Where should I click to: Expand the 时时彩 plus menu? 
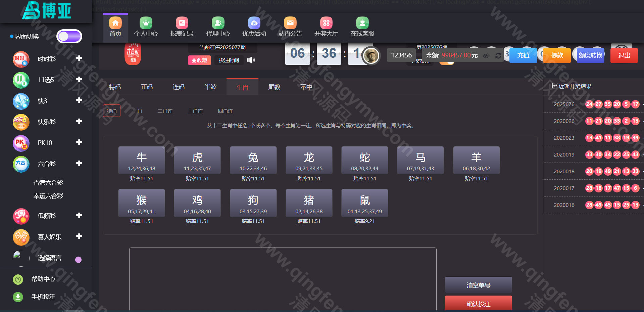pos(79,58)
